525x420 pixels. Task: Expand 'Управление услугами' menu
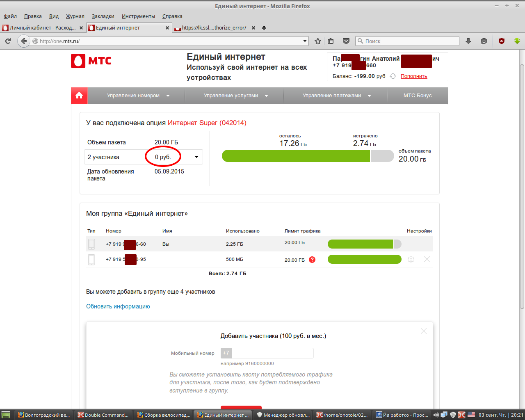(235, 96)
